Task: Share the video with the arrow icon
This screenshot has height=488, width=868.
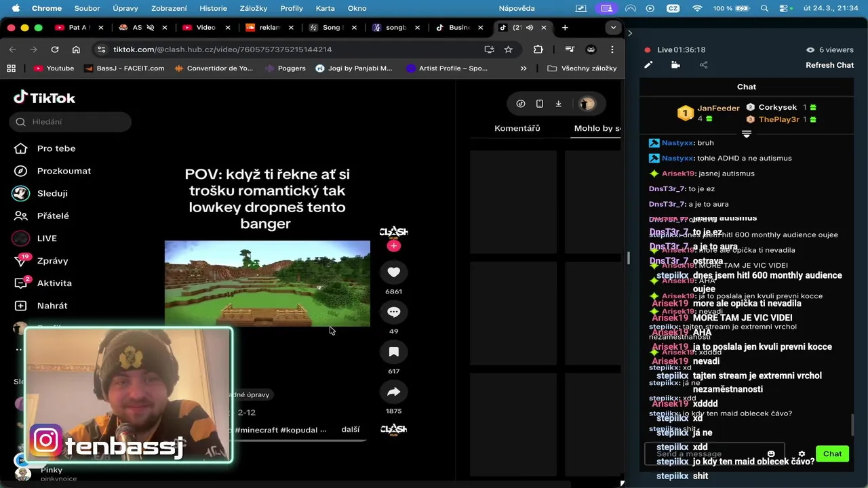Action: 393,392
